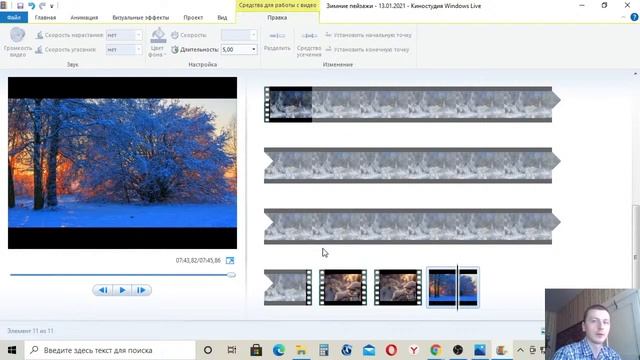Image resolution: width=640 pixels, height=360 pixels.
Task: Click the video preview monitor
Action: point(122,163)
